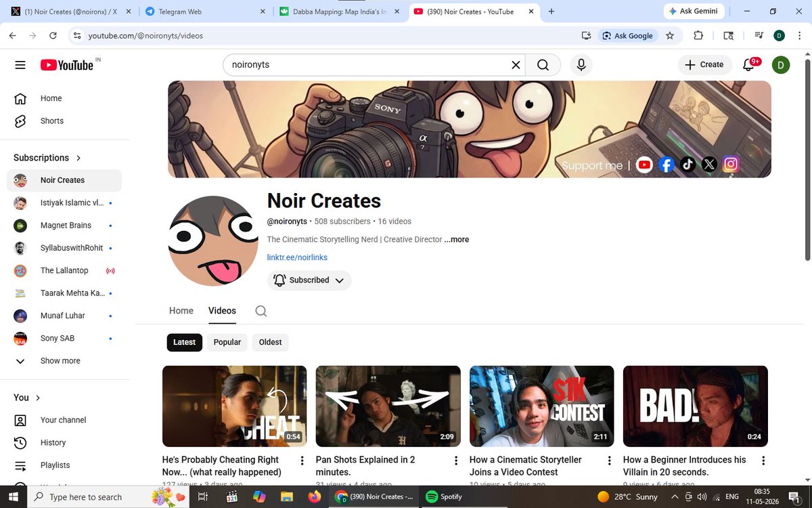Click the Ask Gemini button
Screen dimensions: 812x508
tap(694, 12)
